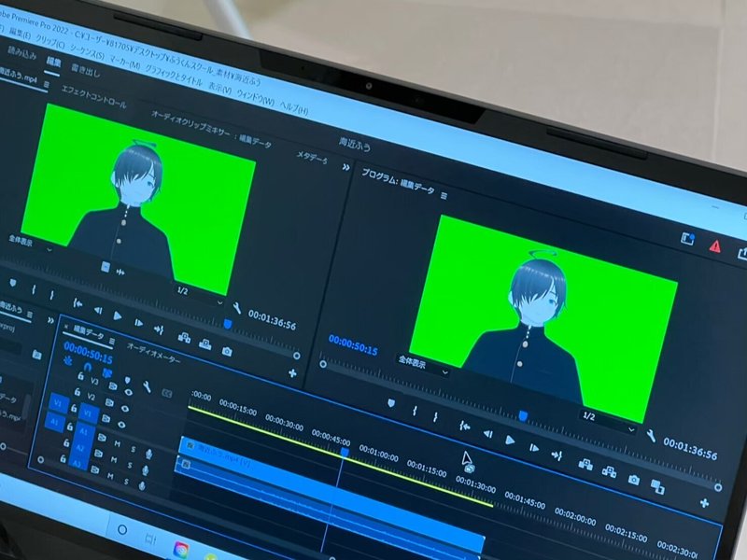Open the プログラム panel menu
Viewport: 747px width, 560px height.
tap(444, 195)
